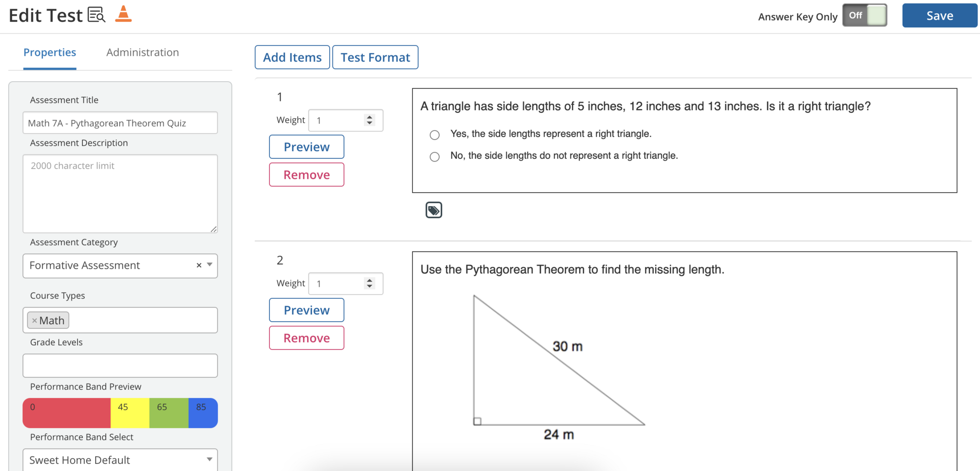Click the weight stepper for question 1
The image size is (980, 471).
369,120
